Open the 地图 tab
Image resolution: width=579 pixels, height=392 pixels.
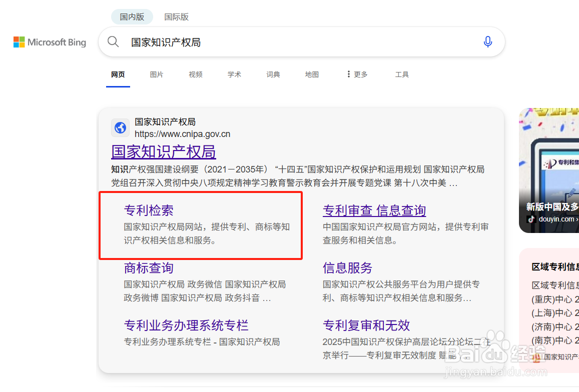[312, 74]
